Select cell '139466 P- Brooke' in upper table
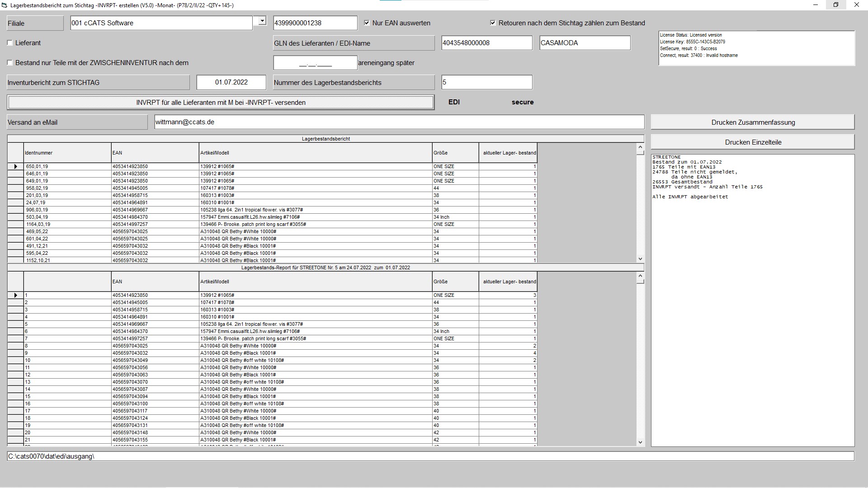The width and height of the screenshot is (868, 488). tap(316, 225)
